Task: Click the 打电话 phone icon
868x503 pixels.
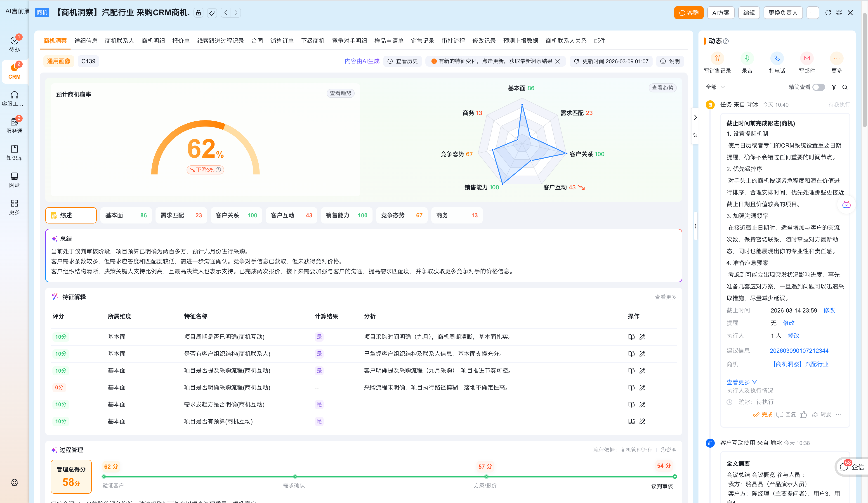Action: click(x=777, y=59)
